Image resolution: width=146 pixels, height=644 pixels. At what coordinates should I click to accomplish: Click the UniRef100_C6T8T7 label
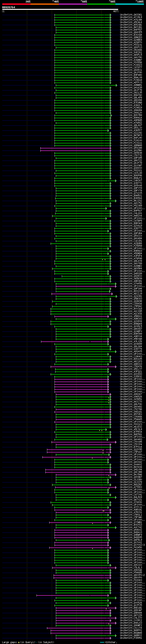[131, 67]
